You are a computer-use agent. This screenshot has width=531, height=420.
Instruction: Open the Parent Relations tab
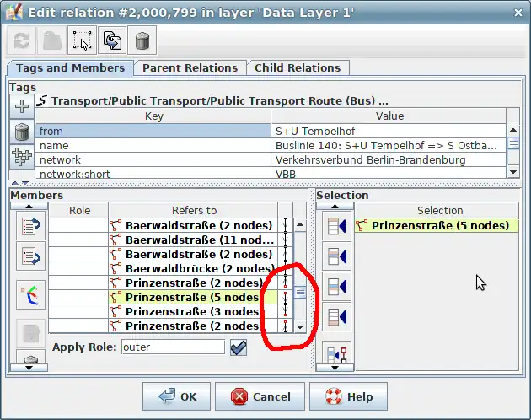click(x=190, y=67)
